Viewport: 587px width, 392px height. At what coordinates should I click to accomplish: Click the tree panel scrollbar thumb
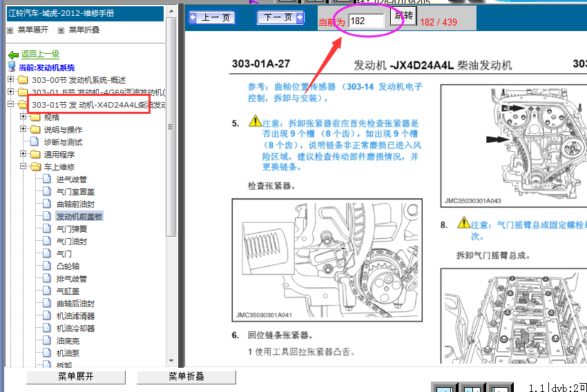coord(171,127)
